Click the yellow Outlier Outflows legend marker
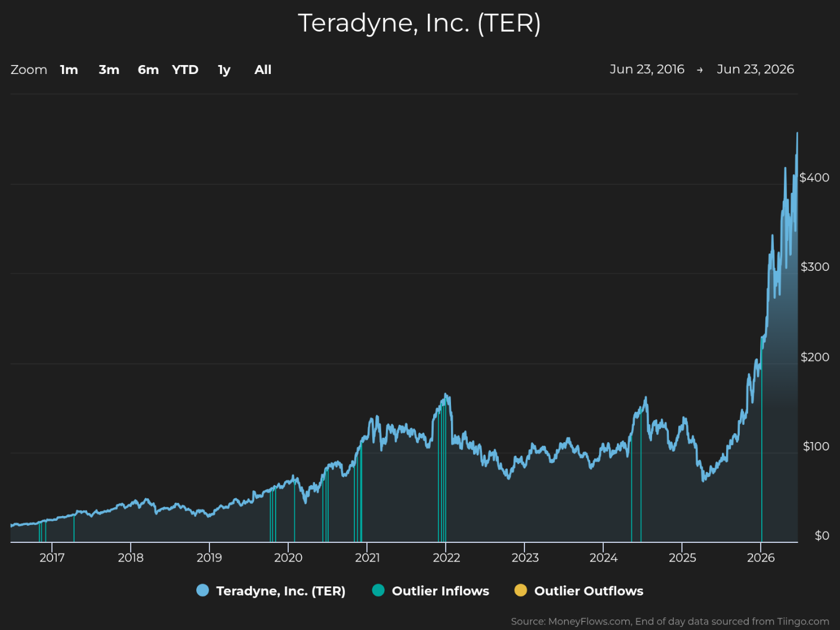 point(521,591)
